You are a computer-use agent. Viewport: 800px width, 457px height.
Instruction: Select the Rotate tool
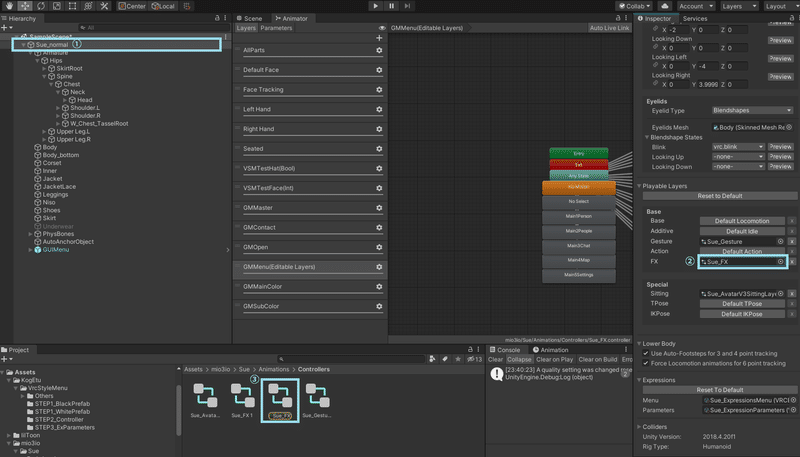pyautogui.click(x=41, y=6)
